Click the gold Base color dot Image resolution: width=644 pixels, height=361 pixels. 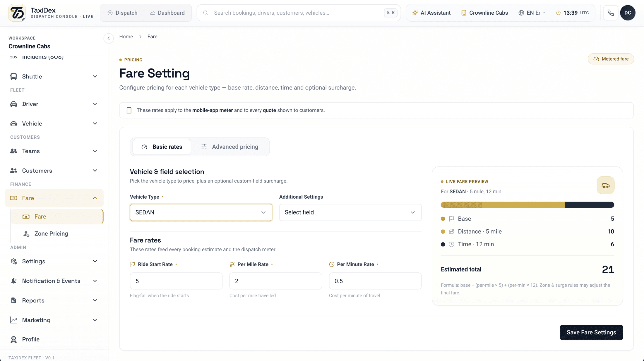point(443,219)
